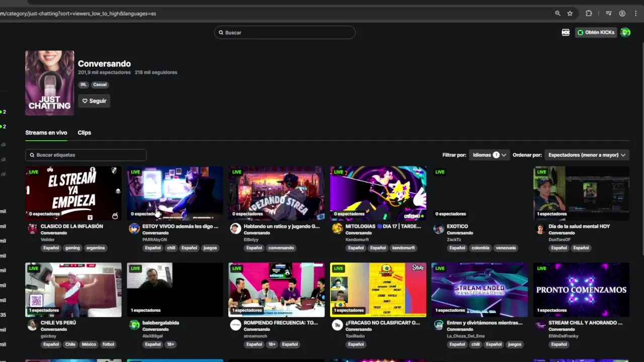644x362 pixels.
Task: Click the 218 mil seguidores text
Action: [x=156, y=72]
